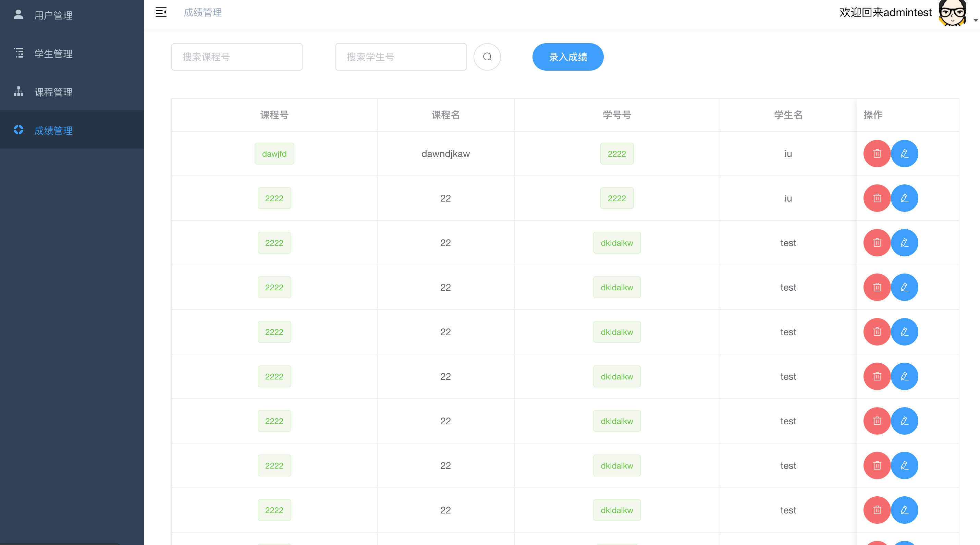This screenshot has width=980, height=545.
Task: Edit the dawjfd course grade row
Action: (x=904, y=154)
